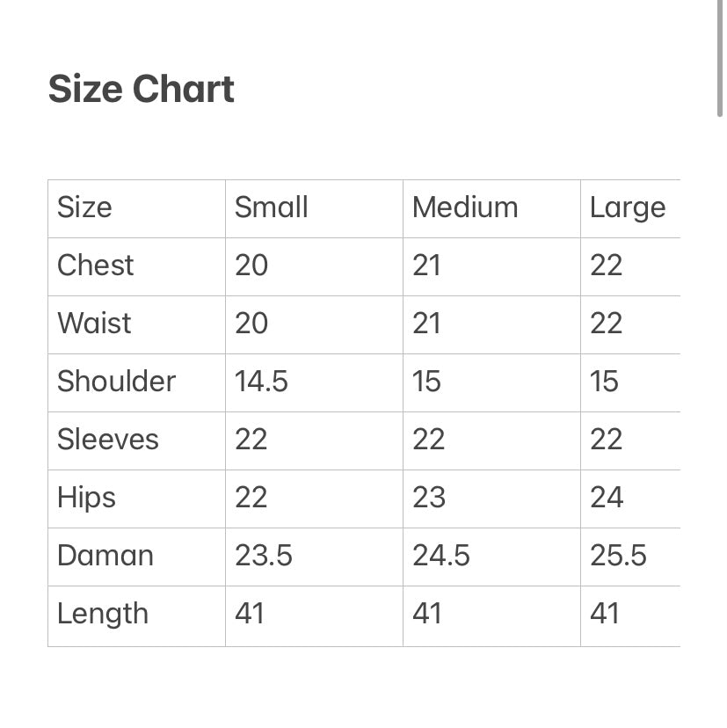
Task: Select the Small column header
Action: point(271,208)
